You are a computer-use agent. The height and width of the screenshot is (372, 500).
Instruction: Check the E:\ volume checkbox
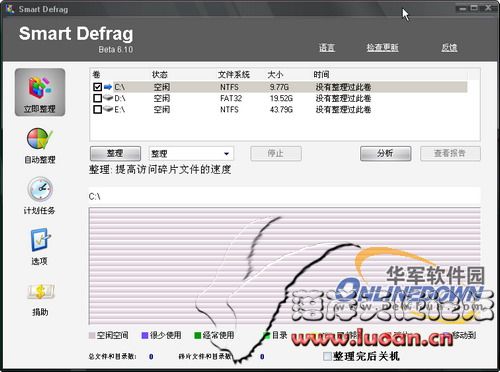(97, 109)
